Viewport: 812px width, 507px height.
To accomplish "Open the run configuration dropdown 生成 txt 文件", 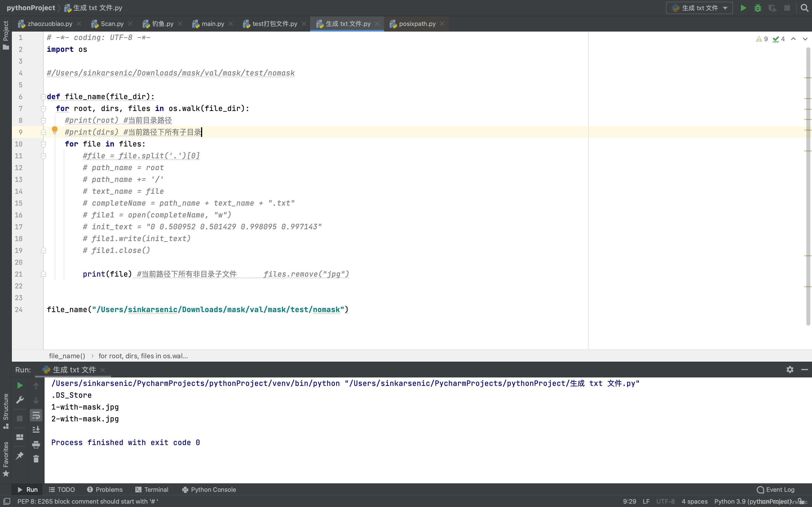I will [700, 8].
